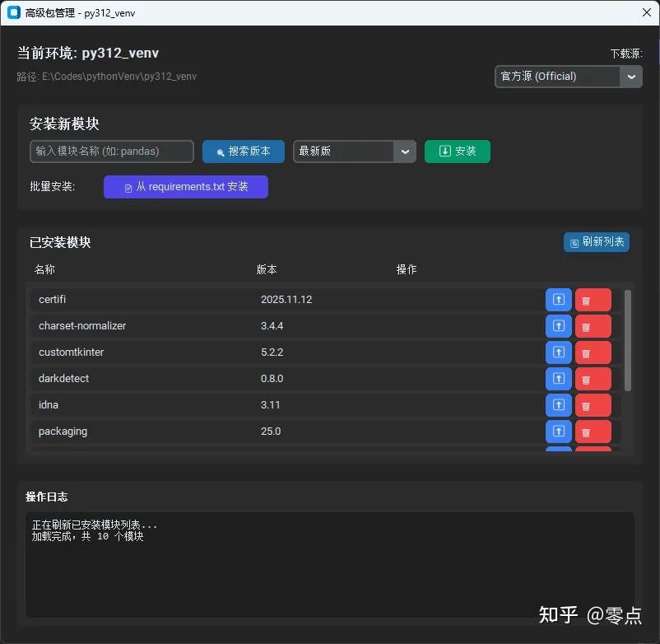Refresh list with 刷新列表 button
This screenshot has width=660, height=644.
(596, 242)
